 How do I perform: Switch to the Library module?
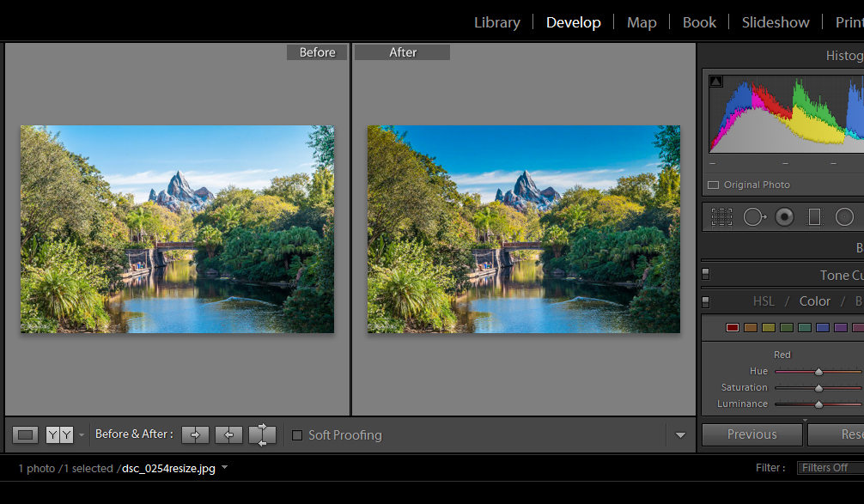click(497, 22)
